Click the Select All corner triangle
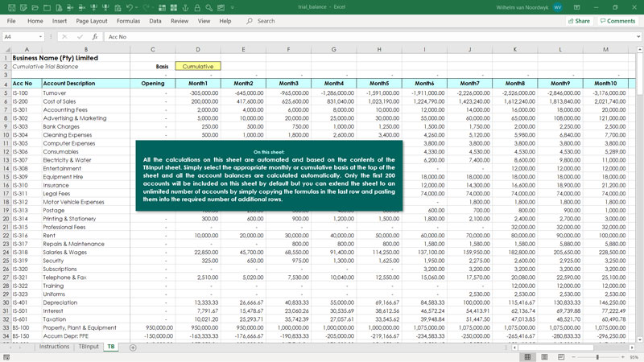 [x=6, y=50]
